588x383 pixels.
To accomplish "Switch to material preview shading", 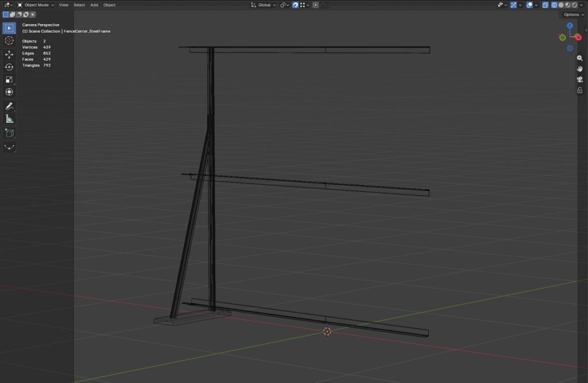I will pos(568,5).
